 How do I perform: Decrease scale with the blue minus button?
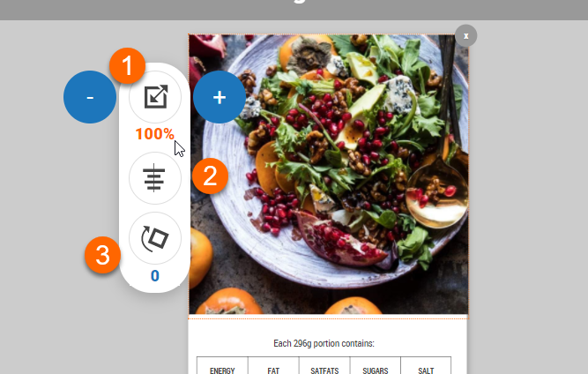click(90, 97)
